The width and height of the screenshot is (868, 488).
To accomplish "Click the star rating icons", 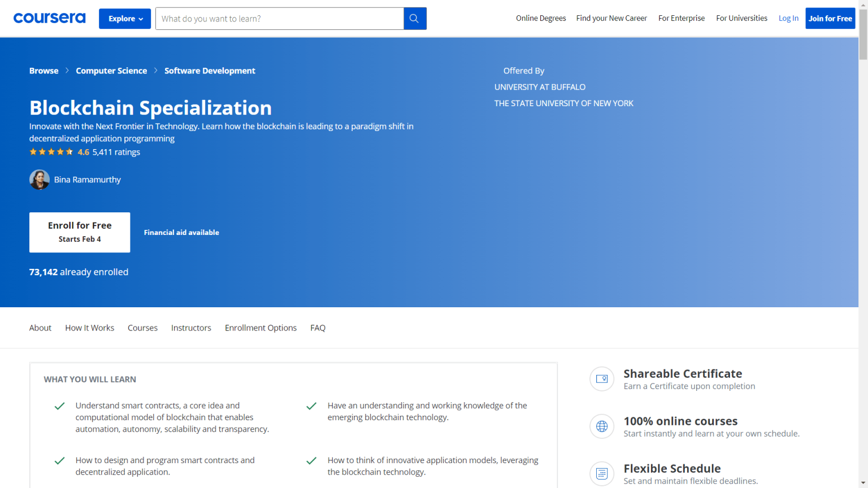I will [x=51, y=152].
